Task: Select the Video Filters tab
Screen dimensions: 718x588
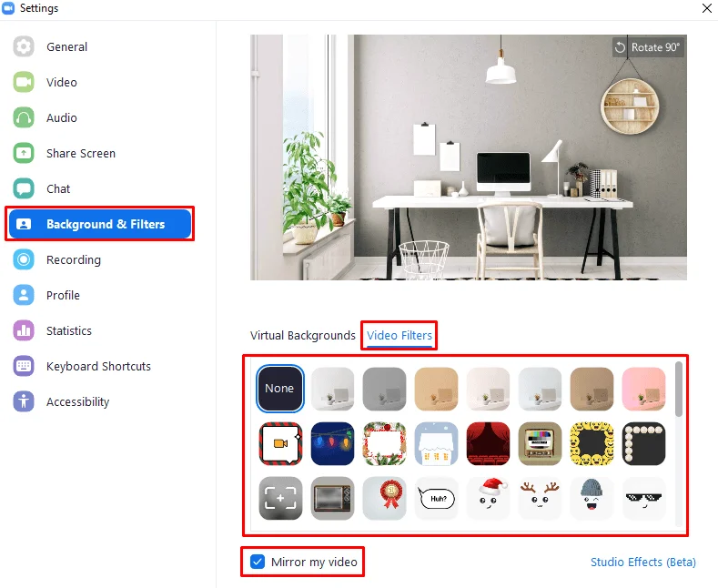Action: click(399, 335)
